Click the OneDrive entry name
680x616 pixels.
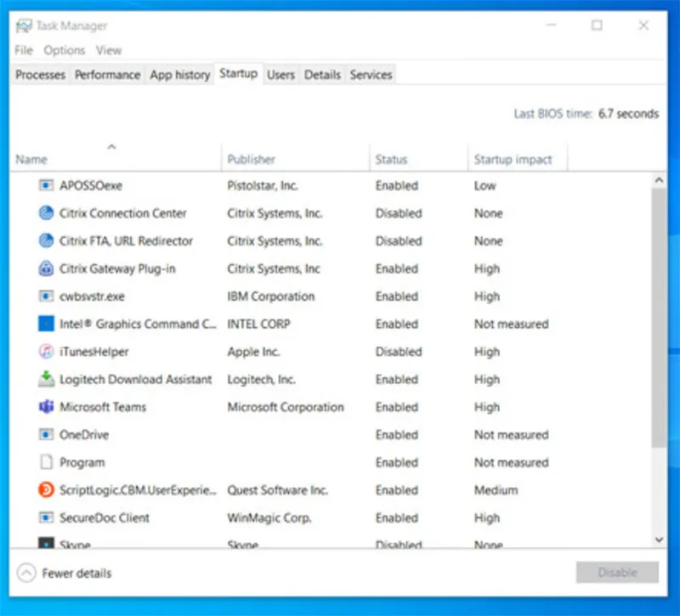coord(84,435)
